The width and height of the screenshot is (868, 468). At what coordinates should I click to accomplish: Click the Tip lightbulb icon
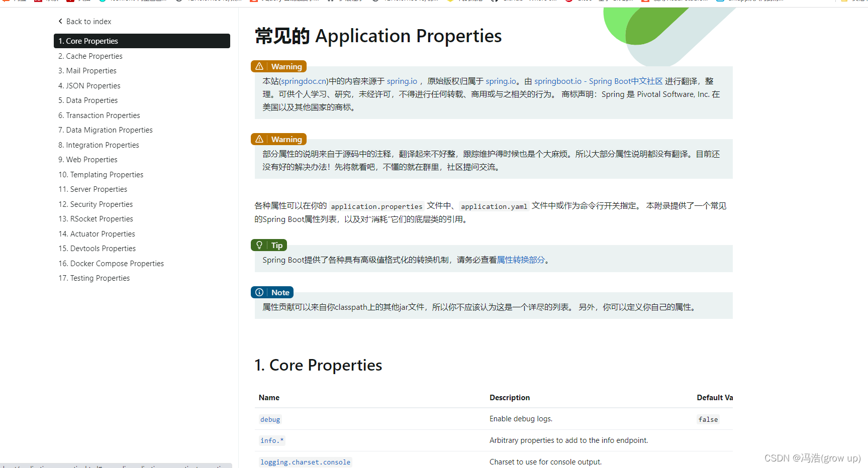(x=259, y=245)
